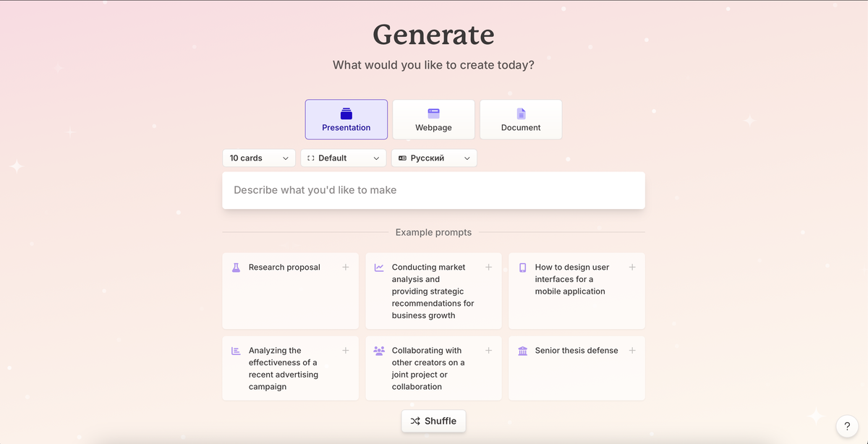This screenshot has width=868, height=444.
Task: Click the flask icon on Research proposal card
Action: click(236, 267)
